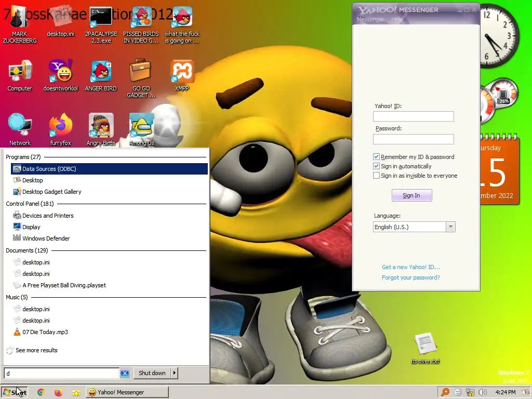Select the Computer desktop icon

tap(19, 76)
